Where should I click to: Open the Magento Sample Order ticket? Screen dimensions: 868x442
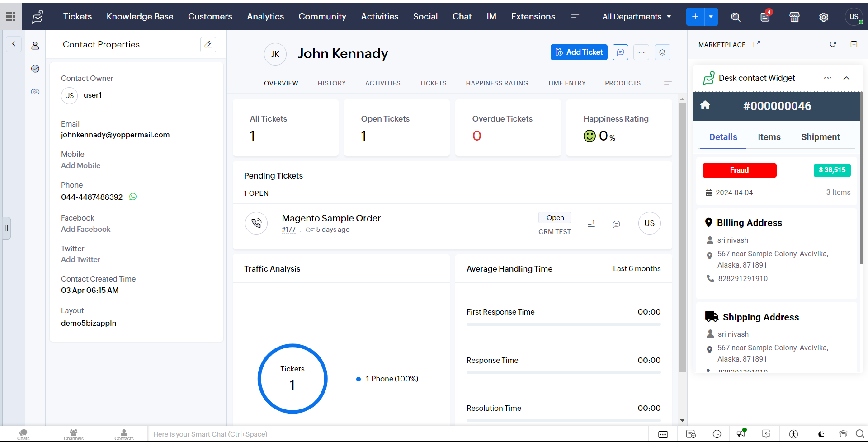(331, 218)
